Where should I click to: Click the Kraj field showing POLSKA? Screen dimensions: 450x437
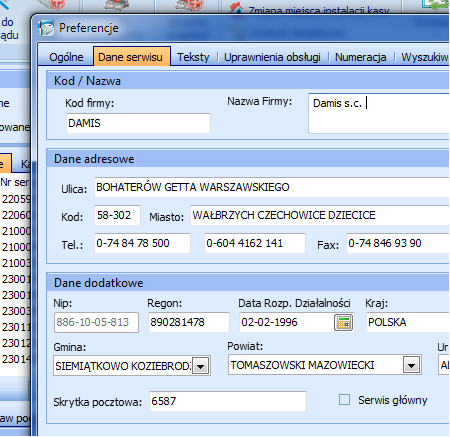(408, 322)
